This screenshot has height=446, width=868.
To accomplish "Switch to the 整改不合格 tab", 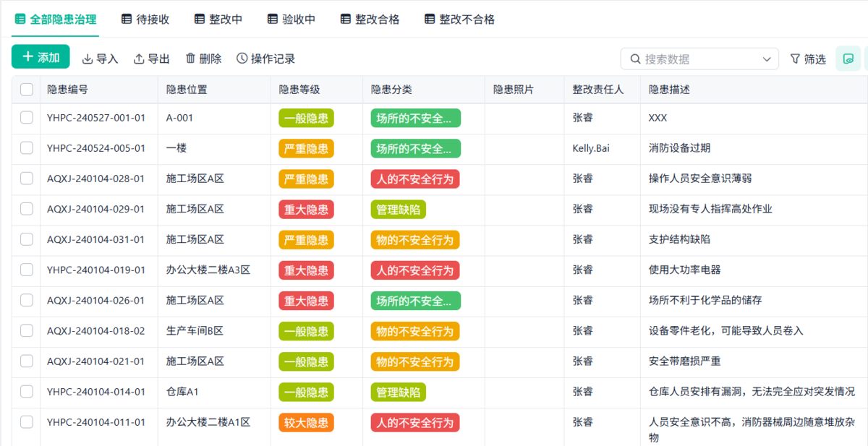I will point(459,20).
